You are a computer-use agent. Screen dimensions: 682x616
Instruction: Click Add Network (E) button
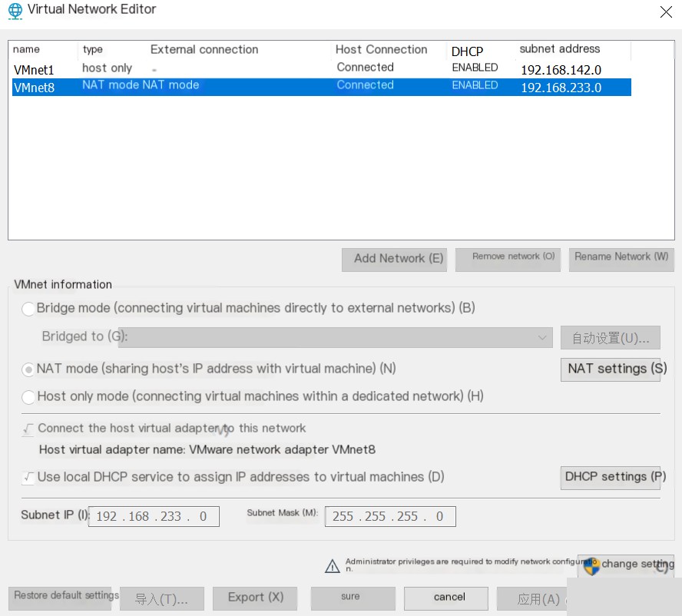(394, 260)
